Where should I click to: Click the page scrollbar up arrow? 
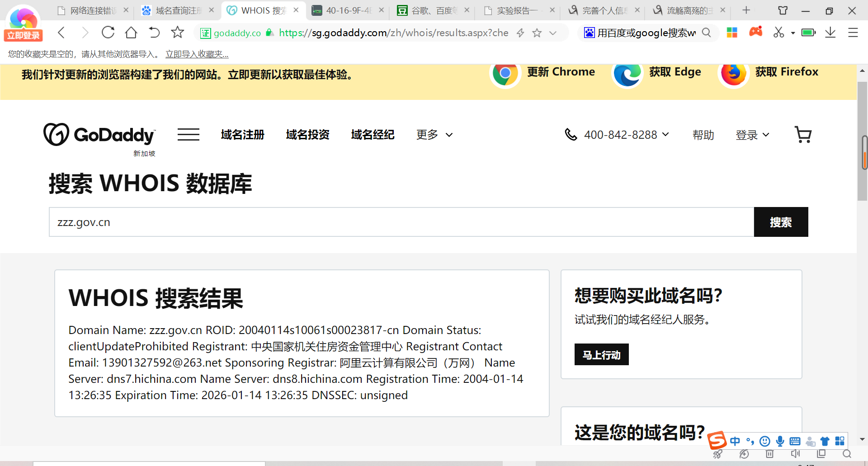click(862, 71)
